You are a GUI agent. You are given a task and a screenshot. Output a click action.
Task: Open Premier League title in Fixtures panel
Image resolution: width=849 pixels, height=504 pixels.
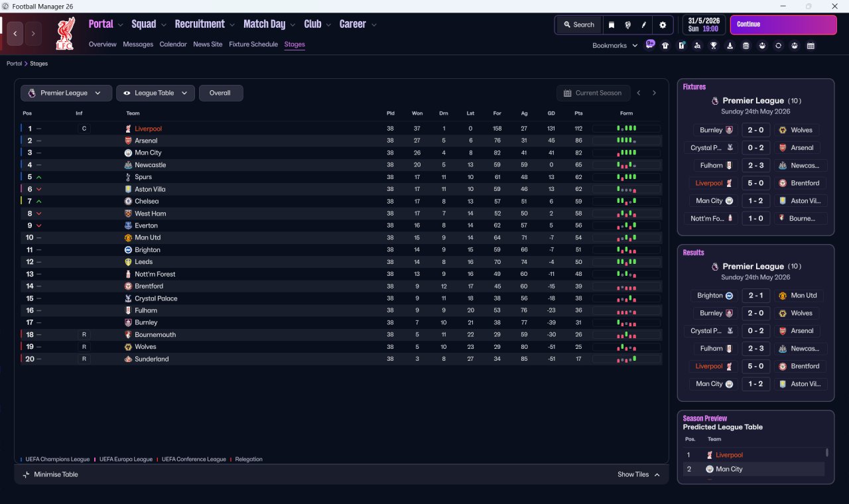coord(753,101)
